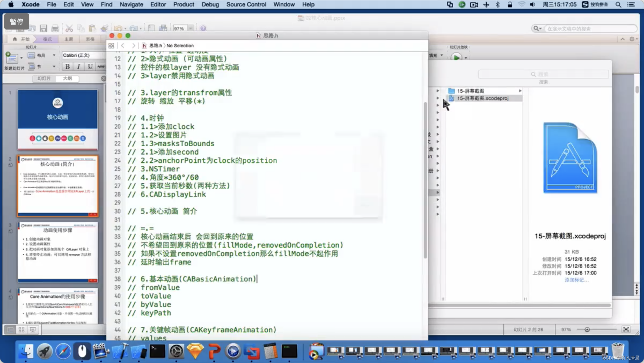The width and height of the screenshot is (644, 363).
Task: Start slideshow with green play button
Action: [456, 57]
